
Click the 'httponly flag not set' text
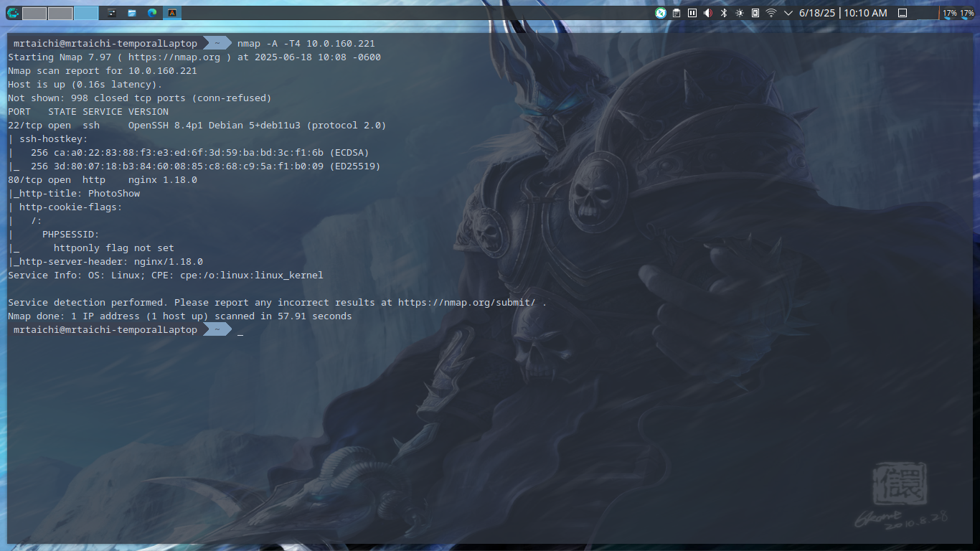click(114, 248)
